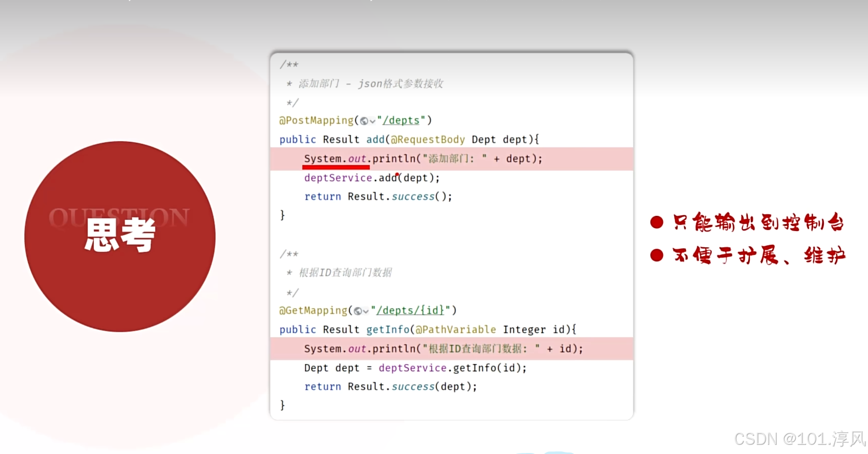The width and height of the screenshot is (868, 454).
Task: Follow the "/depts" URL link
Action: tap(401, 120)
